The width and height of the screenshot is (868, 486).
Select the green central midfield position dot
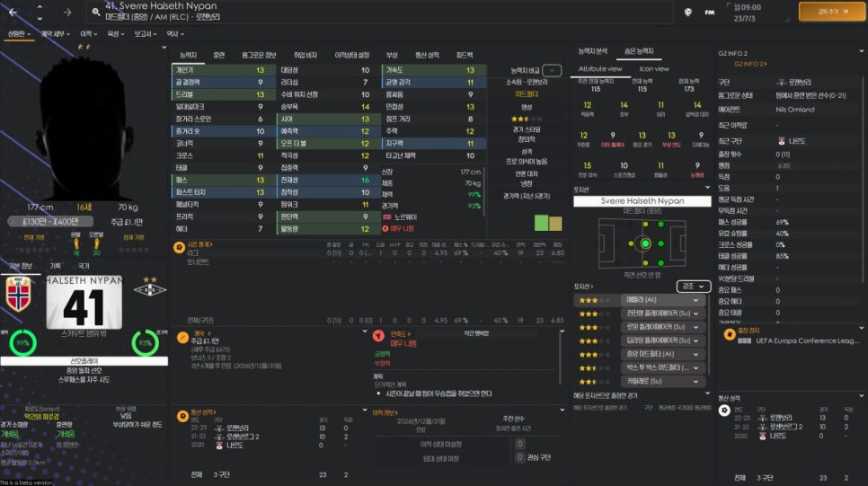coord(644,243)
